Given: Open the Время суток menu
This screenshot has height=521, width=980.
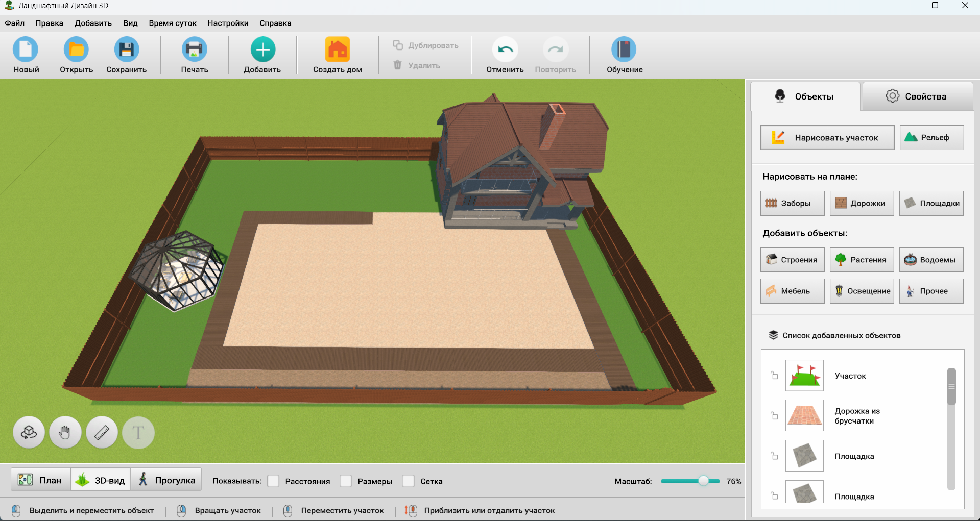Looking at the screenshot, I should 173,23.
